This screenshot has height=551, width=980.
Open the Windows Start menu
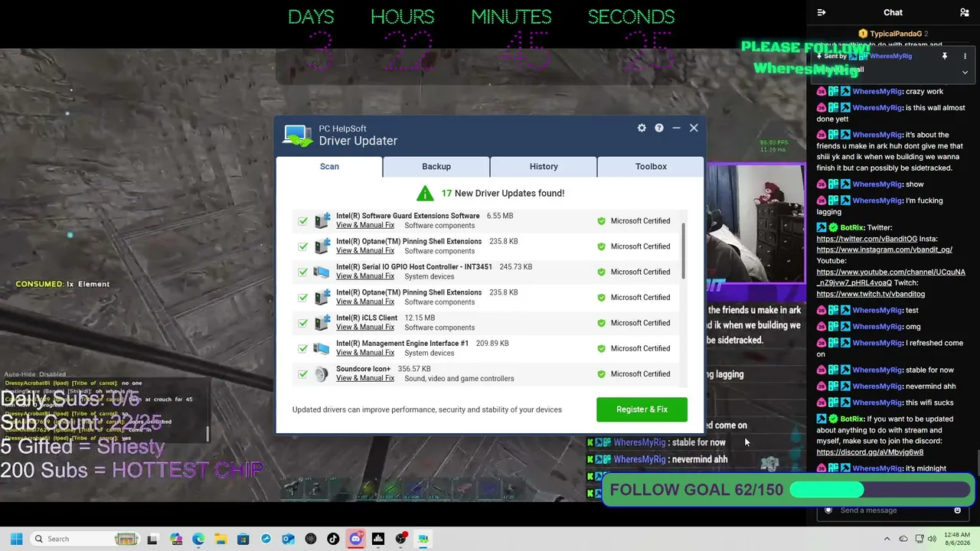[16, 539]
